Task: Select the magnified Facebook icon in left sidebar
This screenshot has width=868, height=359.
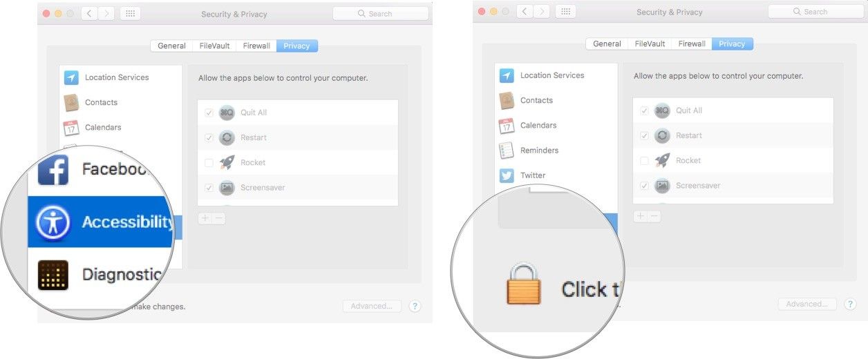Action: click(53, 169)
